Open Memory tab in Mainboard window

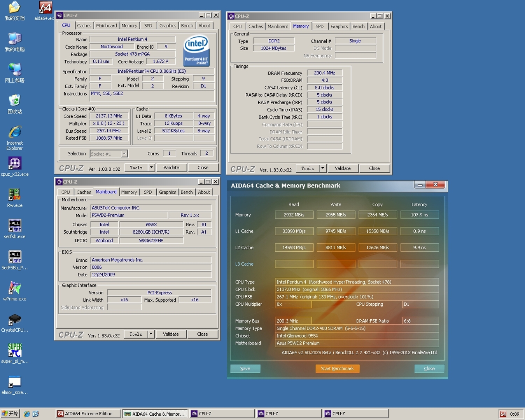pyautogui.click(x=129, y=192)
